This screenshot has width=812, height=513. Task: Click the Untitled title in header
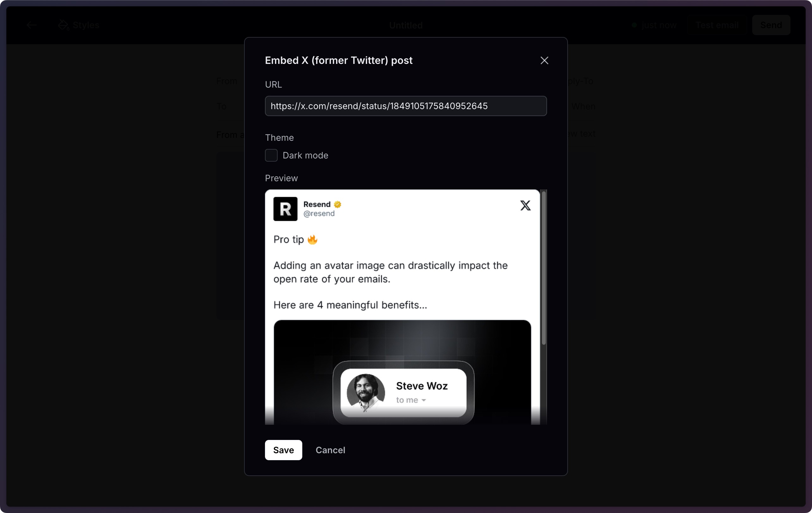(x=406, y=25)
